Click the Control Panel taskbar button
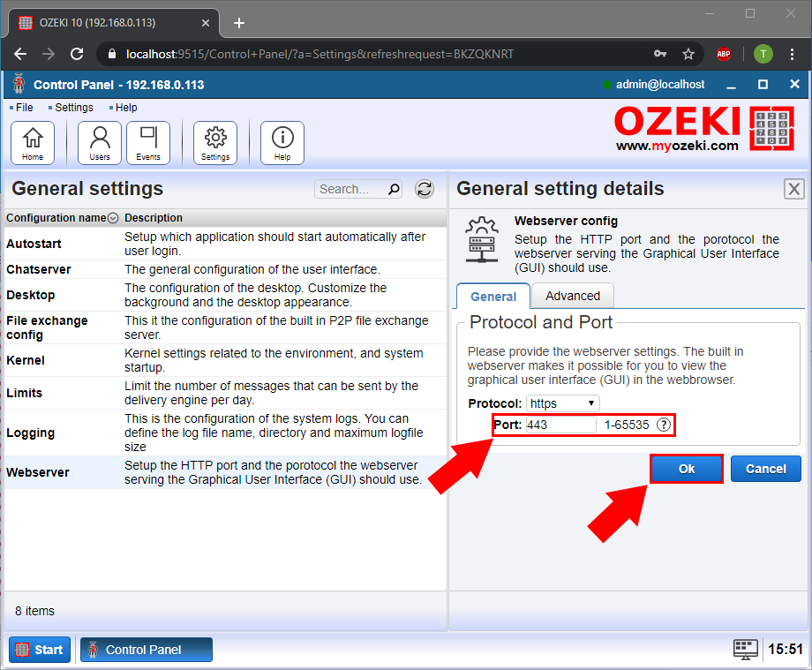This screenshot has height=670, width=812. 147,650
